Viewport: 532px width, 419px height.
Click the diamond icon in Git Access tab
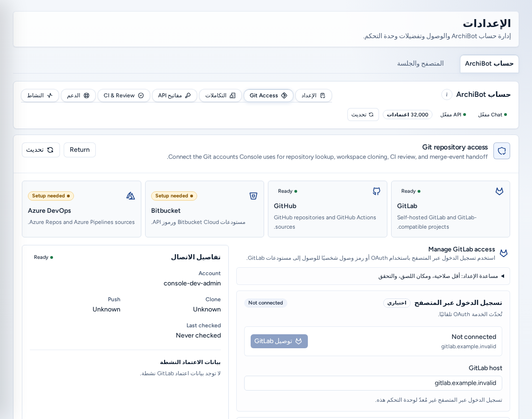click(284, 95)
